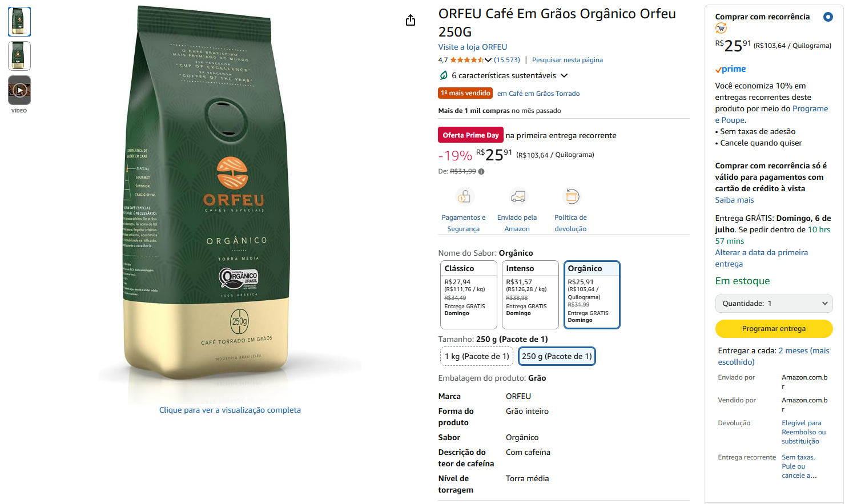The height and width of the screenshot is (504, 853).
Task: Open rating breakdown chevron next to stars
Action: [x=488, y=60]
